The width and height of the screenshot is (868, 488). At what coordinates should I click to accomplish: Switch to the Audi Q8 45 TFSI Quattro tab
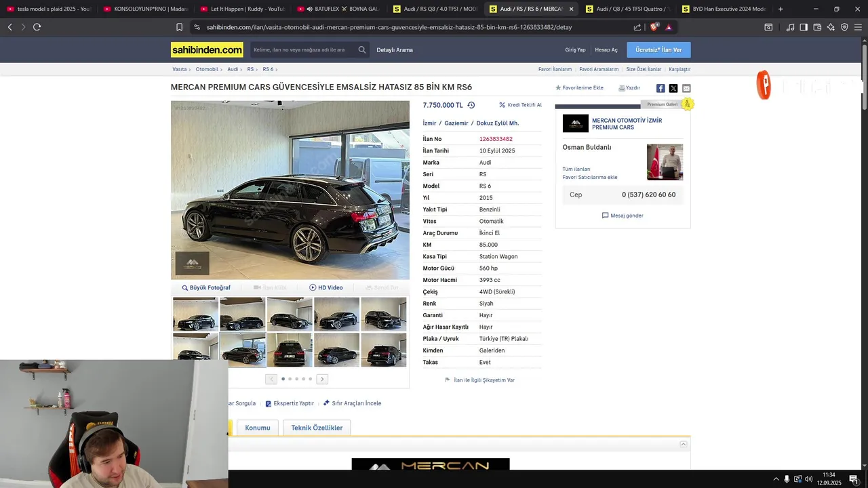(628, 9)
